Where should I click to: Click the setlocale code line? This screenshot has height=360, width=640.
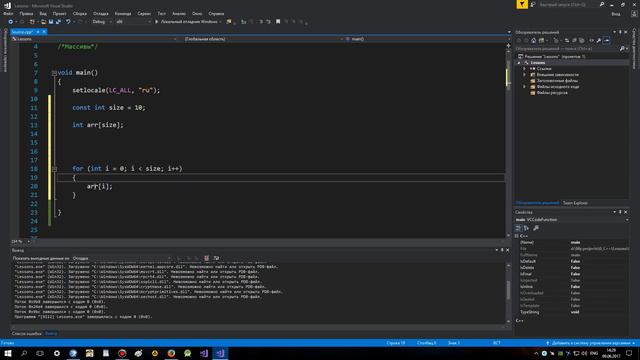pos(116,90)
